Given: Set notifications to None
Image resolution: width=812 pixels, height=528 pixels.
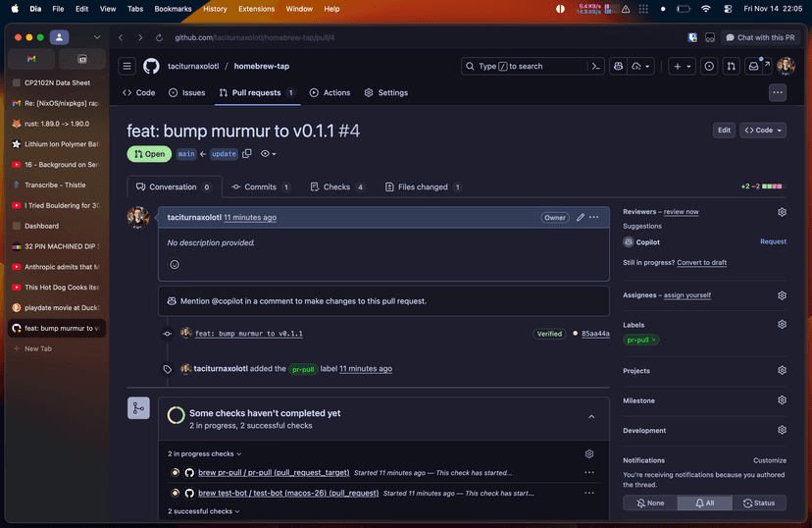Looking at the screenshot, I should pos(650,503).
